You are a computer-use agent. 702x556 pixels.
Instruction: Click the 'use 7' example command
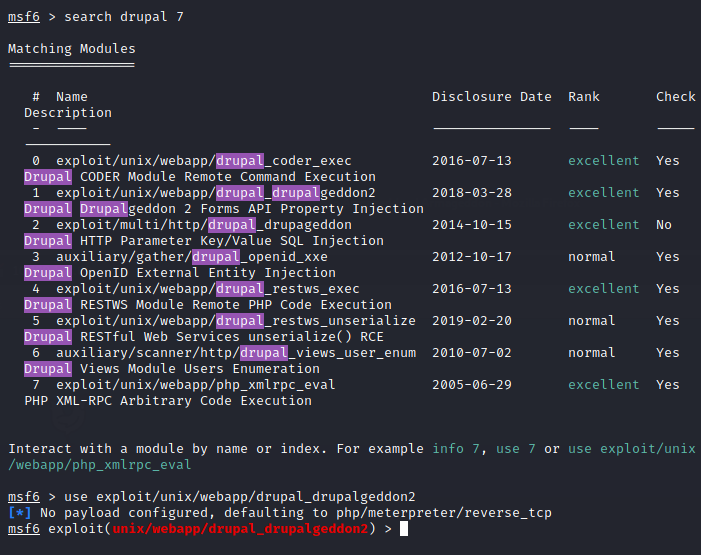point(515,449)
